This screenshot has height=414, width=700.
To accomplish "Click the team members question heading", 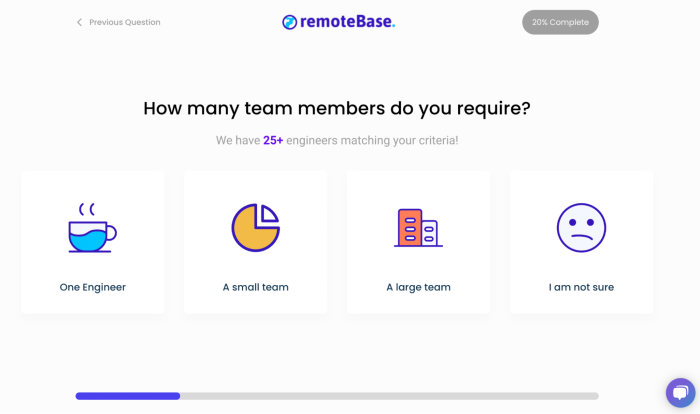I will click(337, 108).
